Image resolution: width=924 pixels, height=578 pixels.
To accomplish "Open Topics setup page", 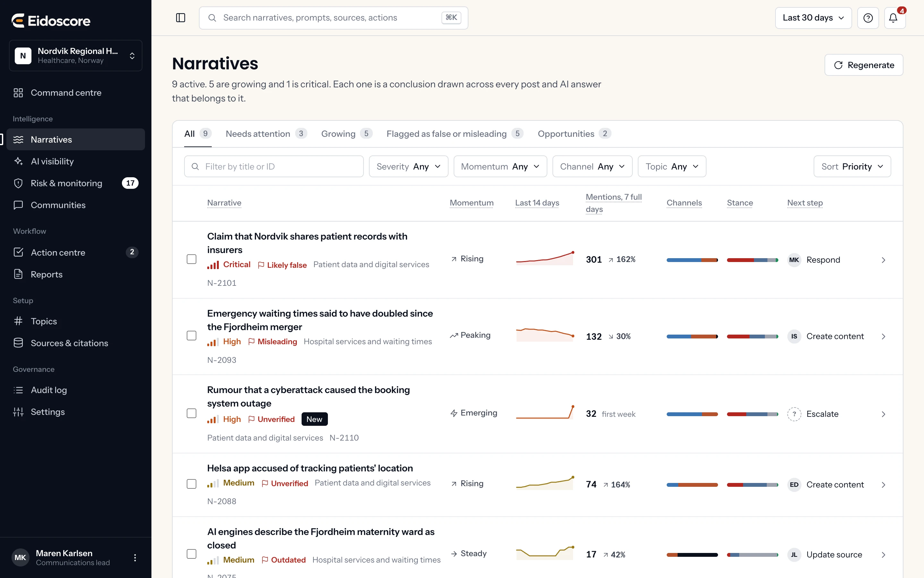I will 76,321.
